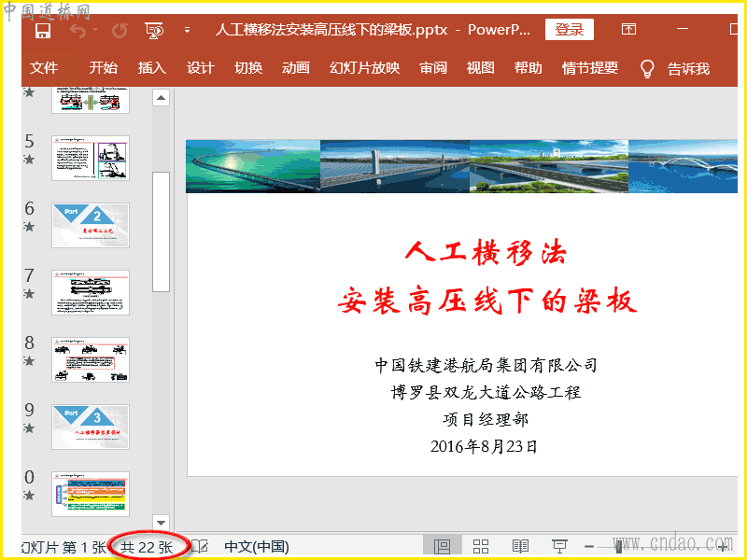
Task: Switch to Normal view icon
Action: (442, 546)
